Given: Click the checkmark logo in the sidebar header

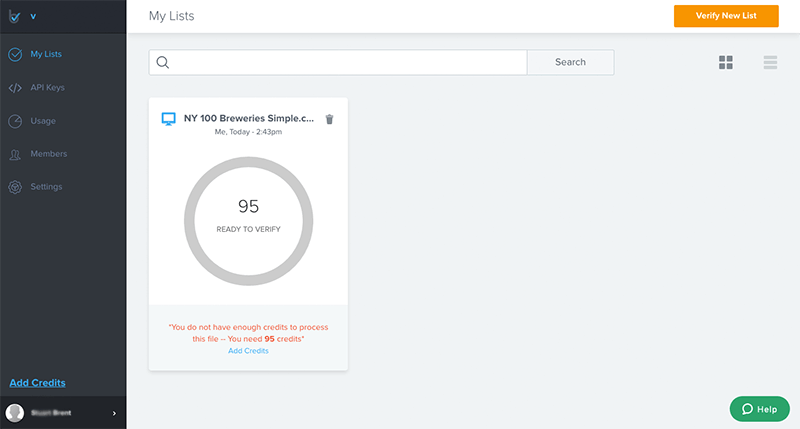Looking at the screenshot, I should [x=15, y=16].
